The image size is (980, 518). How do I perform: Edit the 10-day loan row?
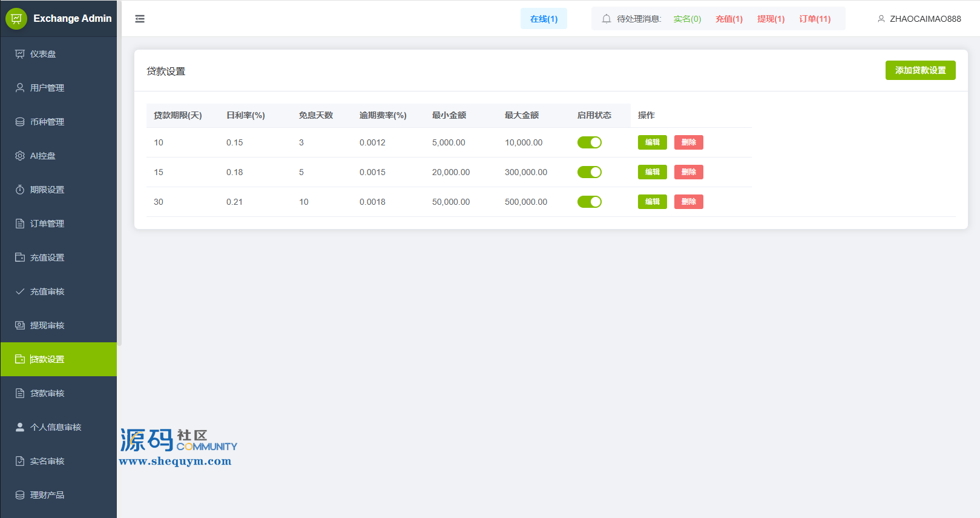[x=652, y=142]
